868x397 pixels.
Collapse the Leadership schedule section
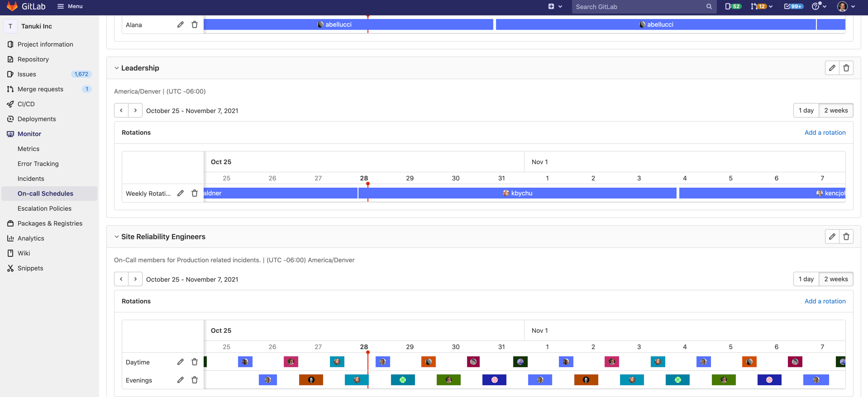pos(116,68)
